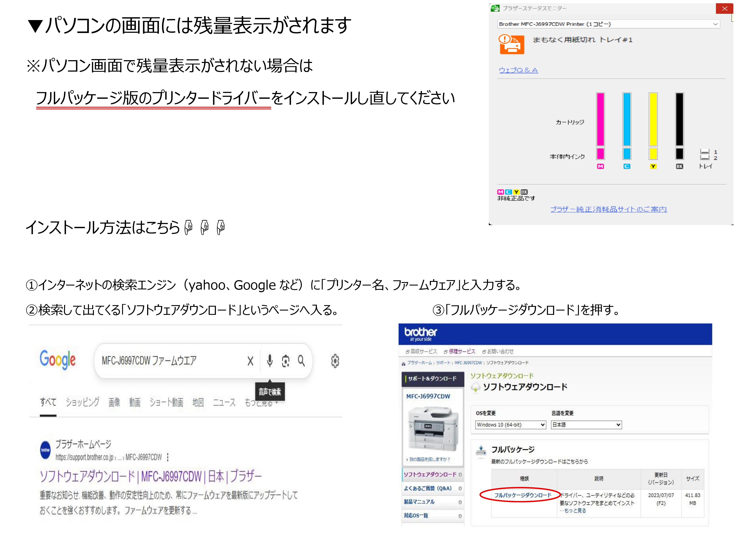This screenshot has width=756, height=535.
Task: Click MFC-J6997CDW in the breadcrumb
Action: (468, 363)
